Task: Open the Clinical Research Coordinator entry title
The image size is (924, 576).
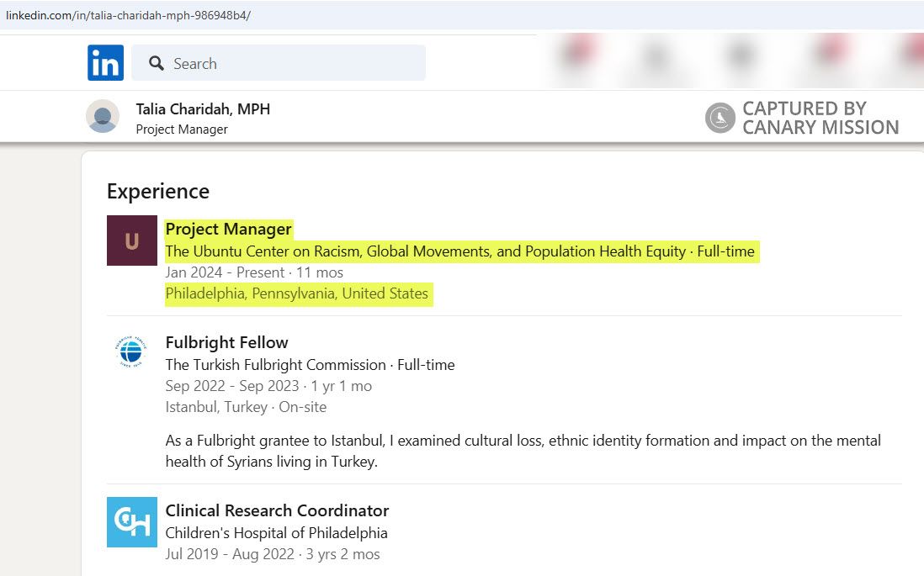Action: (x=277, y=510)
